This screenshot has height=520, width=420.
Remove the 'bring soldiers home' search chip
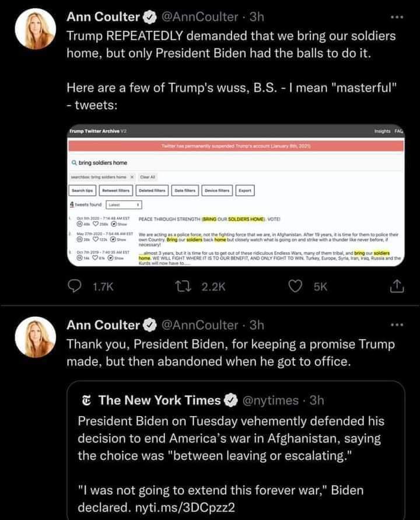pos(132,176)
